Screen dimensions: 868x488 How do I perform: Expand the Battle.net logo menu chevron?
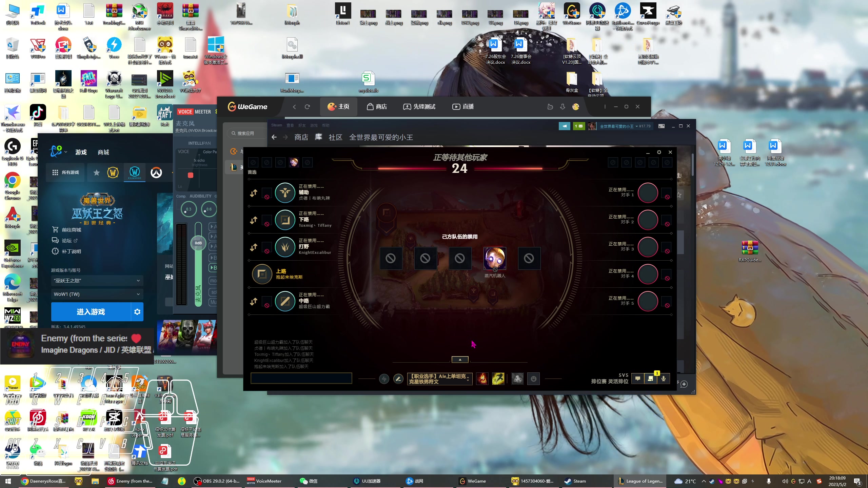[x=66, y=152]
